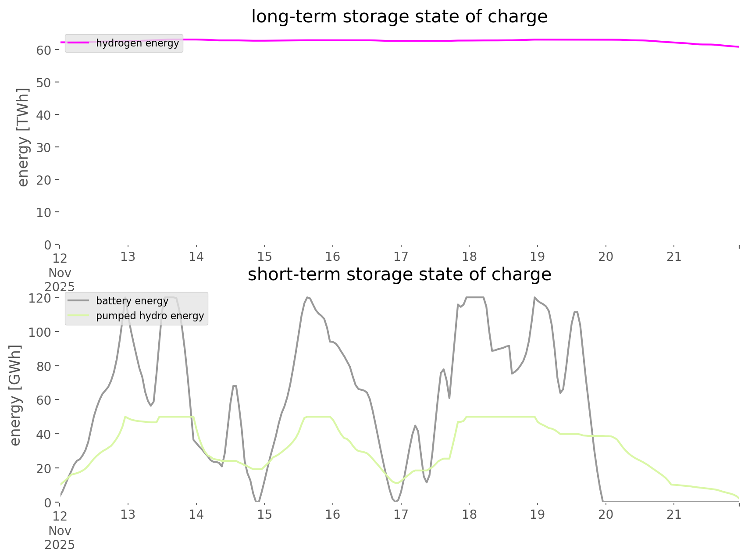
Task: Click the 20 date tick on the bottom chart
Action: tap(606, 514)
